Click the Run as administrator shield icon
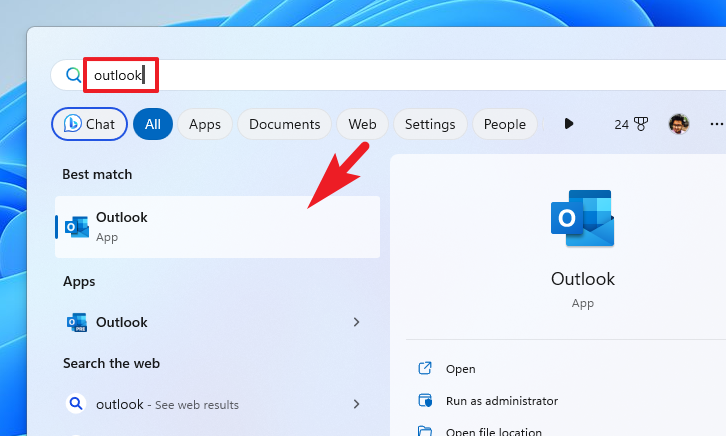 (x=425, y=400)
